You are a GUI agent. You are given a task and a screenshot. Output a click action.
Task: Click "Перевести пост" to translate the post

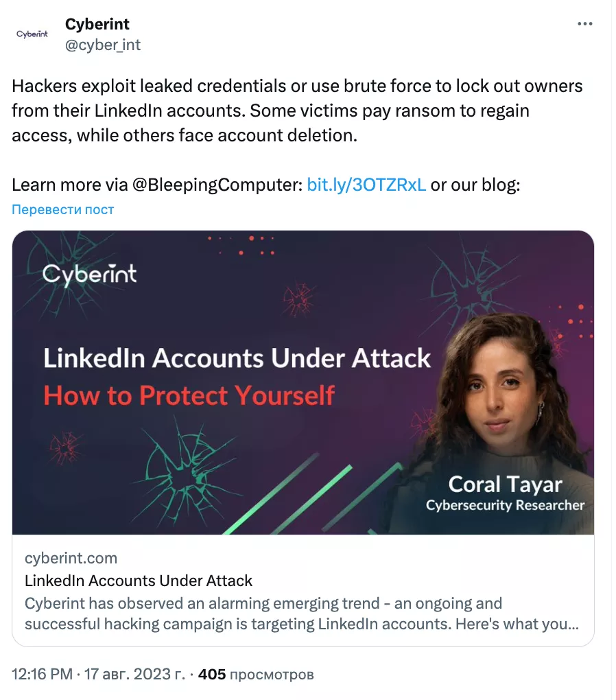63,209
